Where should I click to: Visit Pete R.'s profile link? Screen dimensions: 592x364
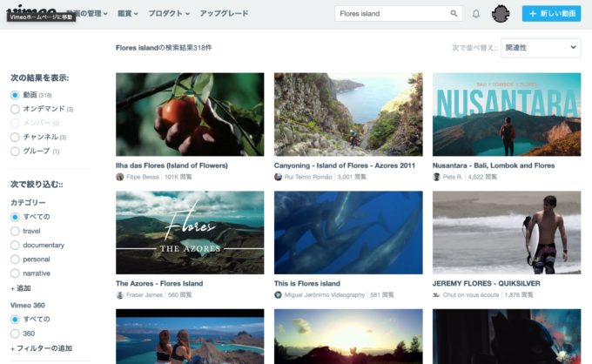453,177
